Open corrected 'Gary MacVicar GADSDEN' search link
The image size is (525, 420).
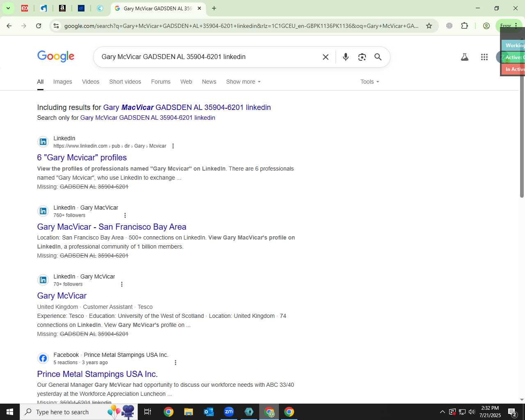187,107
